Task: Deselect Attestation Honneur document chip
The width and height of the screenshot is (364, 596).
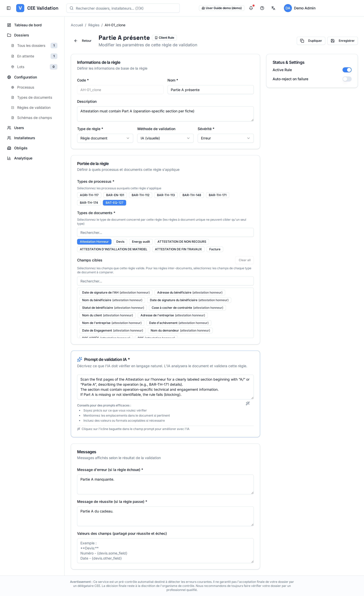Action: click(94, 242)
